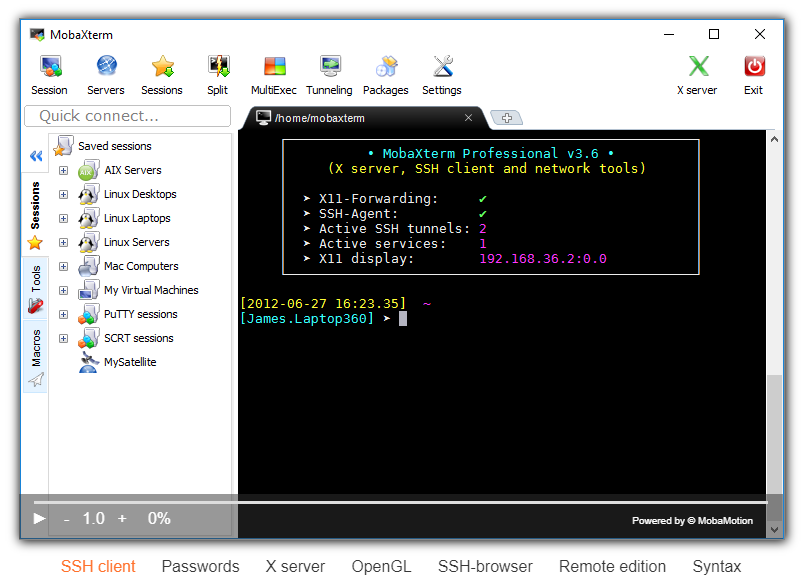Viewport: 804px width, 581px height.
Task: Expand the PuTTY sessions folder
Action: [x=64, y=314]
